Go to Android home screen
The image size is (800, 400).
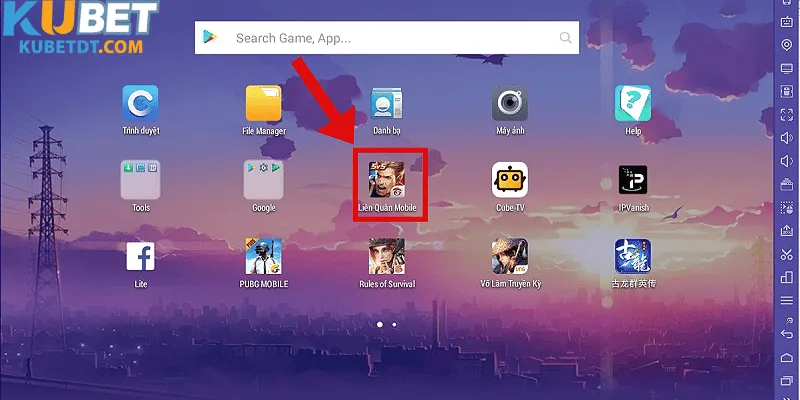point(786,357)
